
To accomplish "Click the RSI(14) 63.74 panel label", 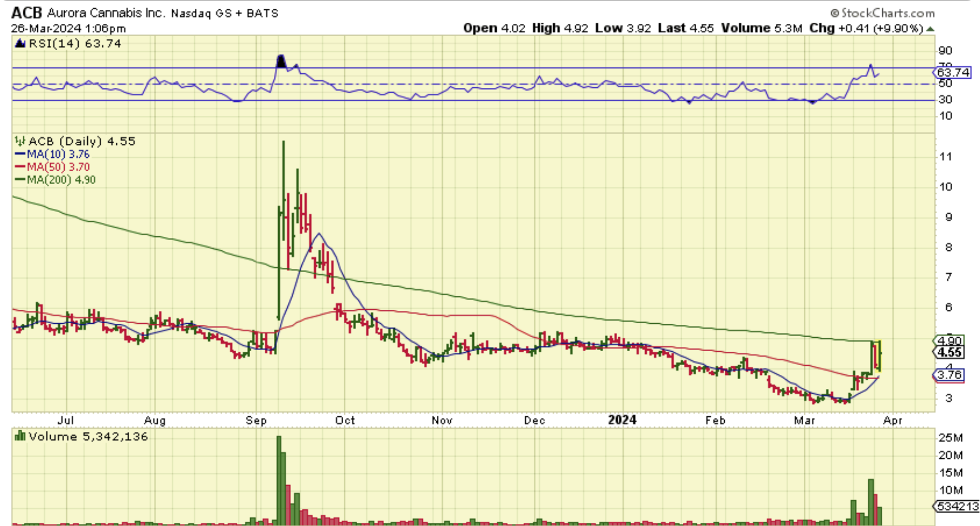I will [75, 43].
